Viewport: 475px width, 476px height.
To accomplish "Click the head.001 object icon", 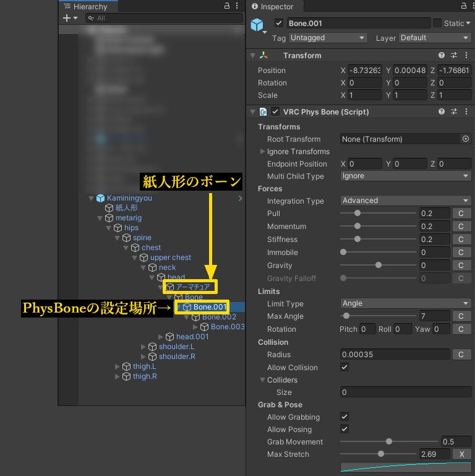I will [x=169, y=337].
